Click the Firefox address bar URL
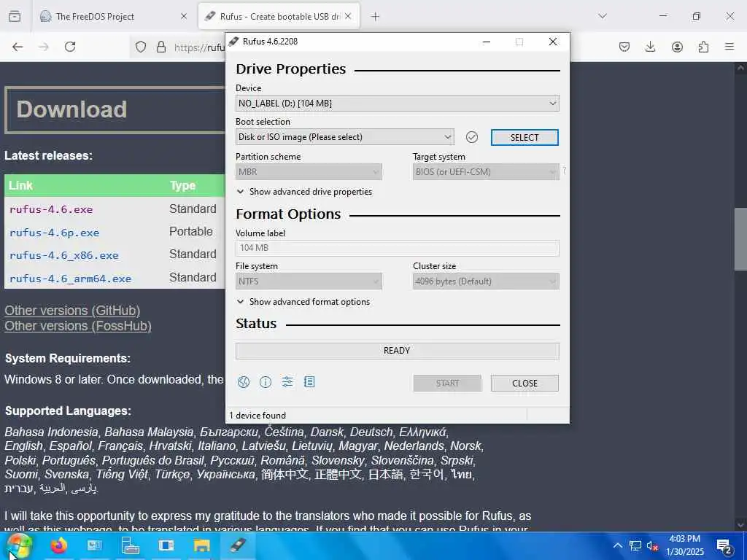The height and width of the screenshot is (560, 747). tap(198, 47)
